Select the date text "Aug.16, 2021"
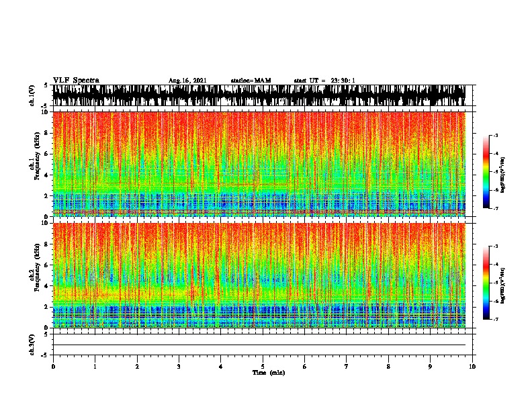The height and width of the screenshot is (411, 532). [187, 81]
